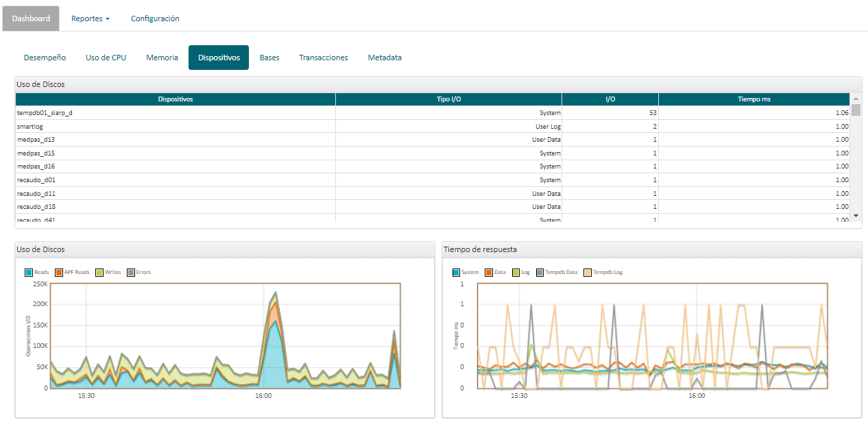This screenshot has height=424, width=868.
Task: Toggle System series in response time legend
Action: 457,273
